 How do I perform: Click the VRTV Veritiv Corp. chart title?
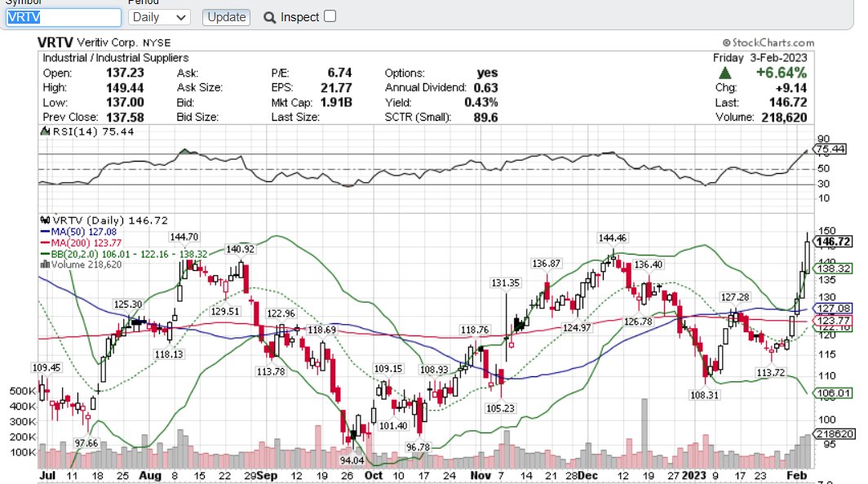104,42
